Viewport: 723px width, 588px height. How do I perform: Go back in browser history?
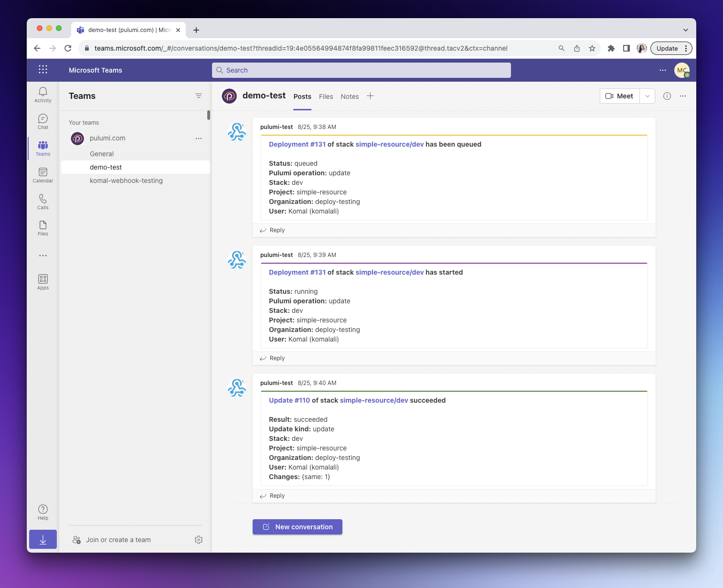click(x=37, y=48)
